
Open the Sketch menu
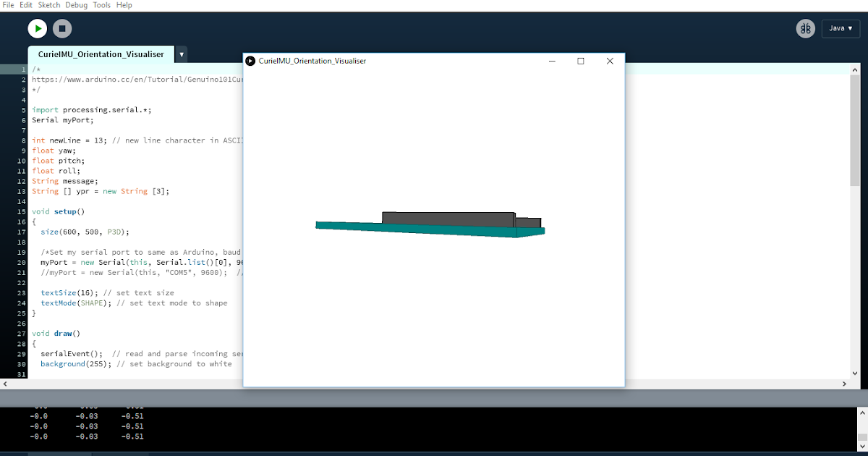(49, 5)
